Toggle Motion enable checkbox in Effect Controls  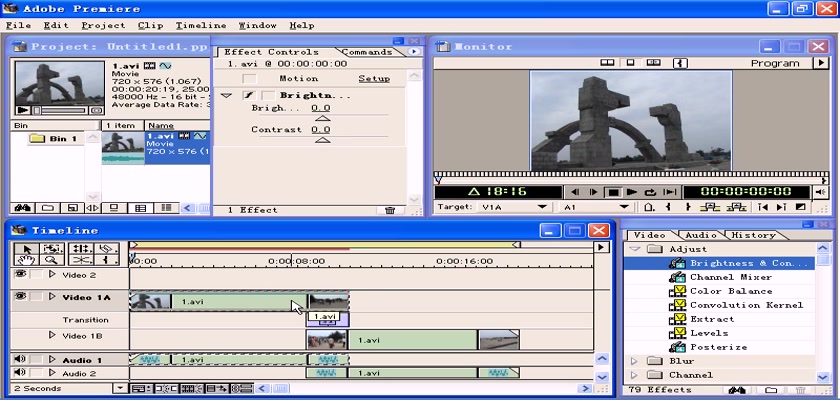249,79
